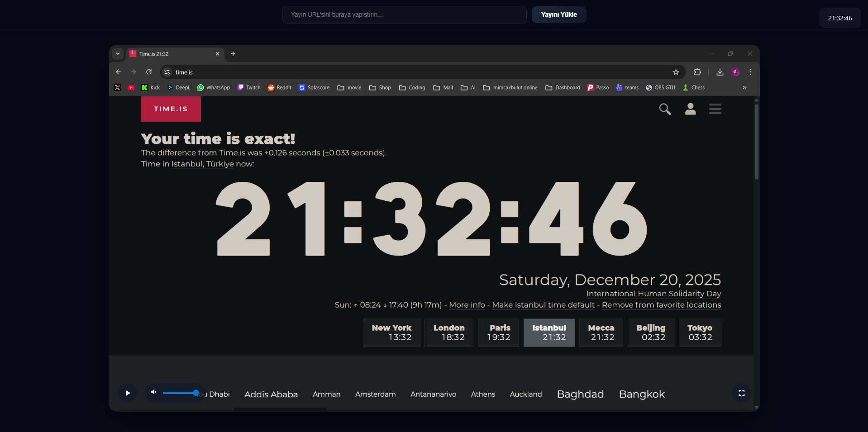Expand the Shop bookmarks folder
This screenshot has width=868, height=432.
(380, 88)
